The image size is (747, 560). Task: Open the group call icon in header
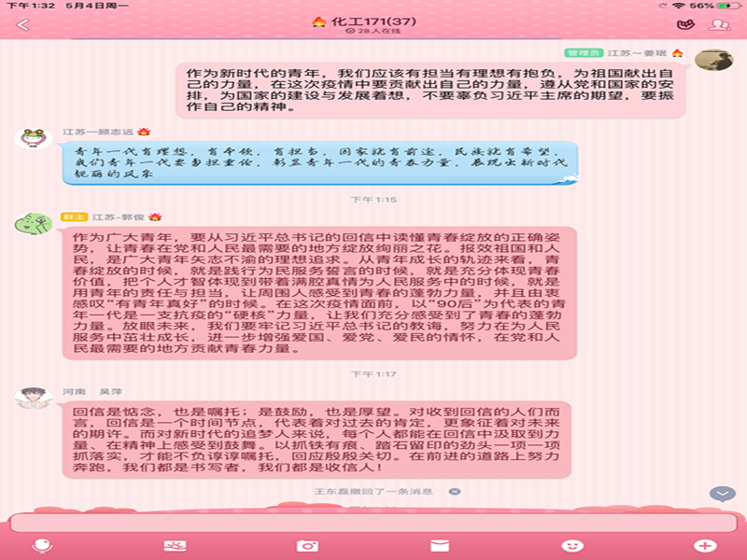(x=684, y=24)
